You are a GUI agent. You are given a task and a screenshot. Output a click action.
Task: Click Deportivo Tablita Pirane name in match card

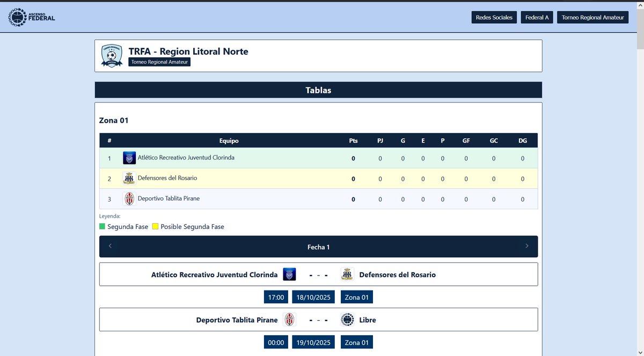click(x=237, y=320)
